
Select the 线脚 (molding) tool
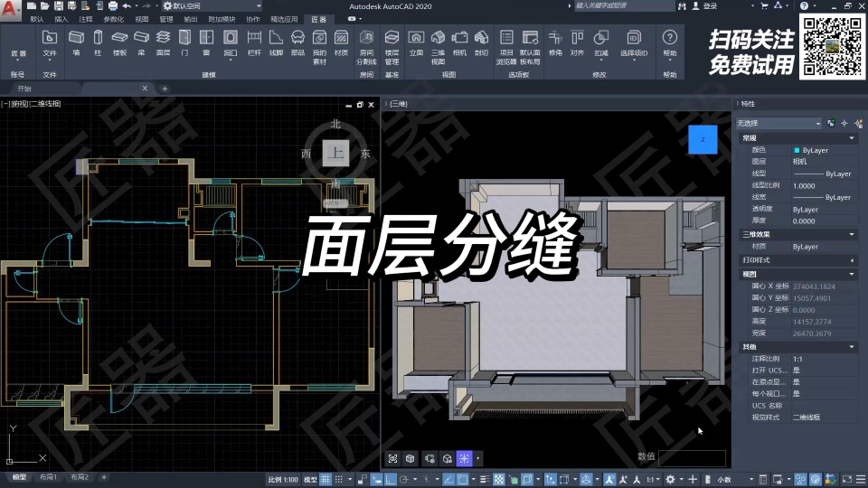point(276,43)
